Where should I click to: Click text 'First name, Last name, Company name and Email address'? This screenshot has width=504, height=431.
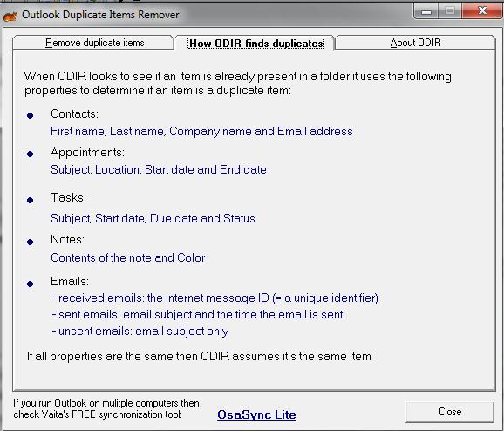(x=201, y=132)
